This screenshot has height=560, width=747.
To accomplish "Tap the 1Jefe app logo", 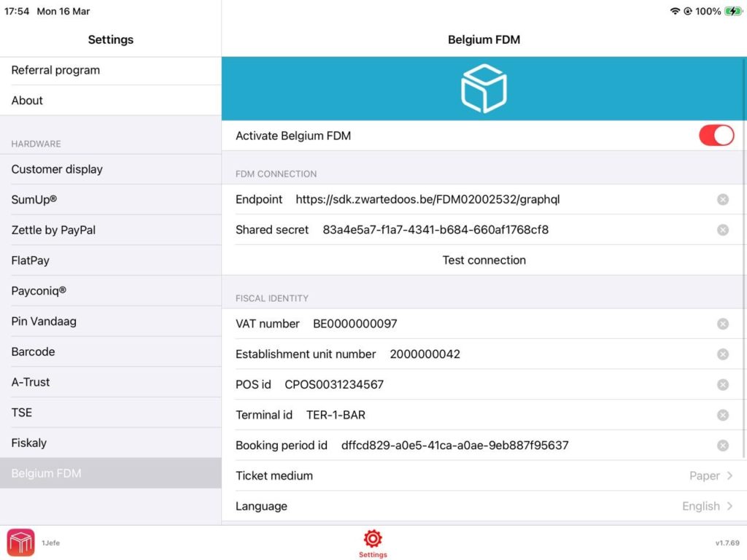I will 21,542.
